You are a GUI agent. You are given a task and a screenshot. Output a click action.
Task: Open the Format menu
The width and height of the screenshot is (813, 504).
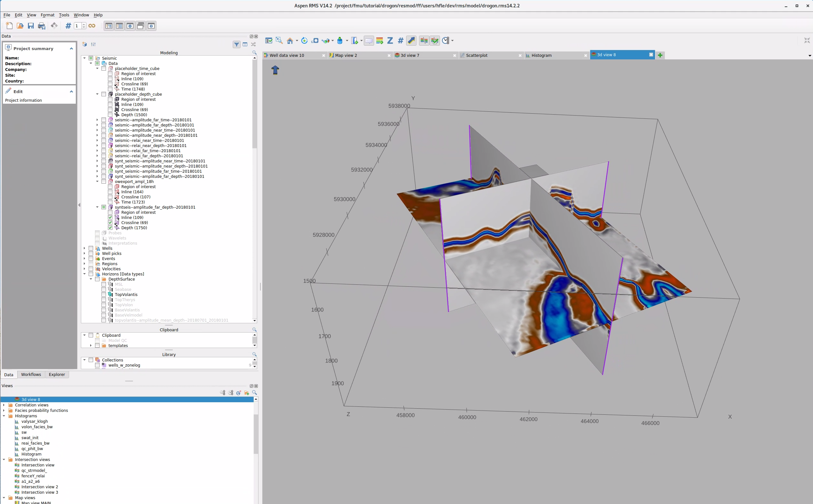point(47,15)
